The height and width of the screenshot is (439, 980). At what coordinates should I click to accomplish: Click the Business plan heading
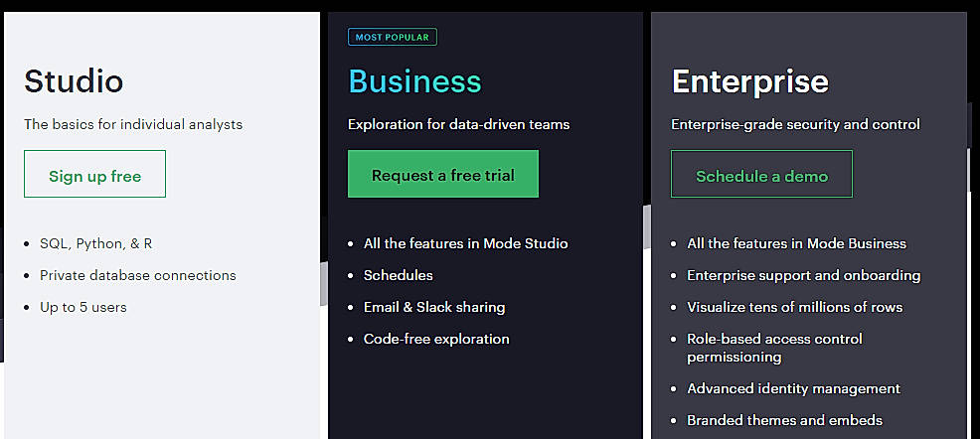click(x=414, y=81)
